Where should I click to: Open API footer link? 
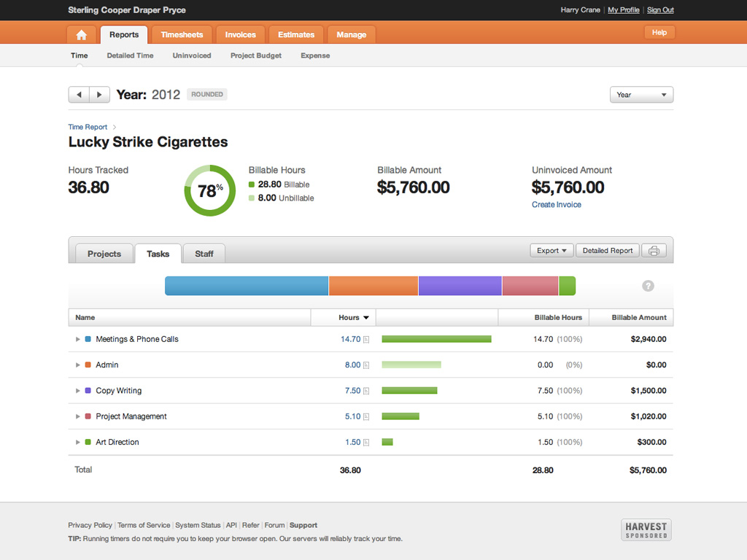pos(231,525)
